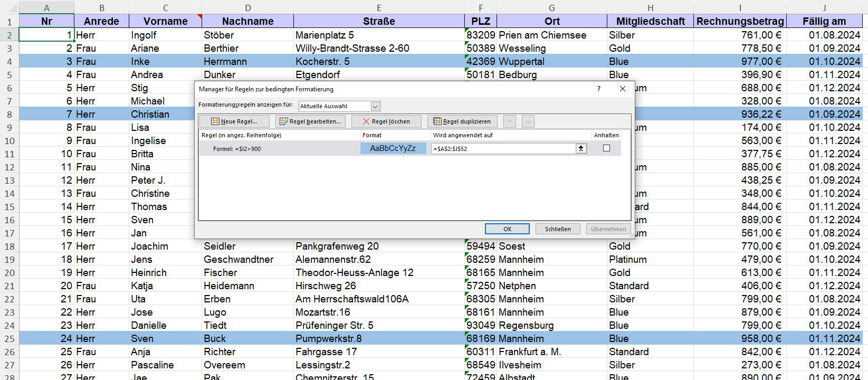
Task: Move rule down with arrow button
Action: 528,121
